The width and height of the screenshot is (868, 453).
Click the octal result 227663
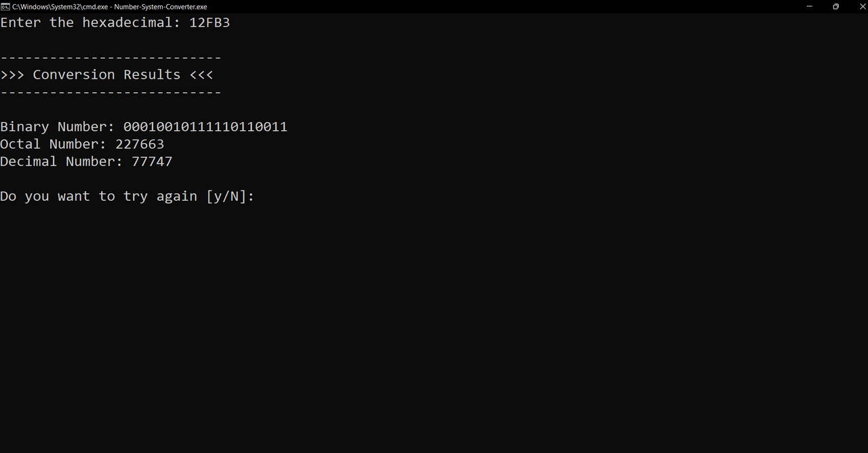(140, 144)
